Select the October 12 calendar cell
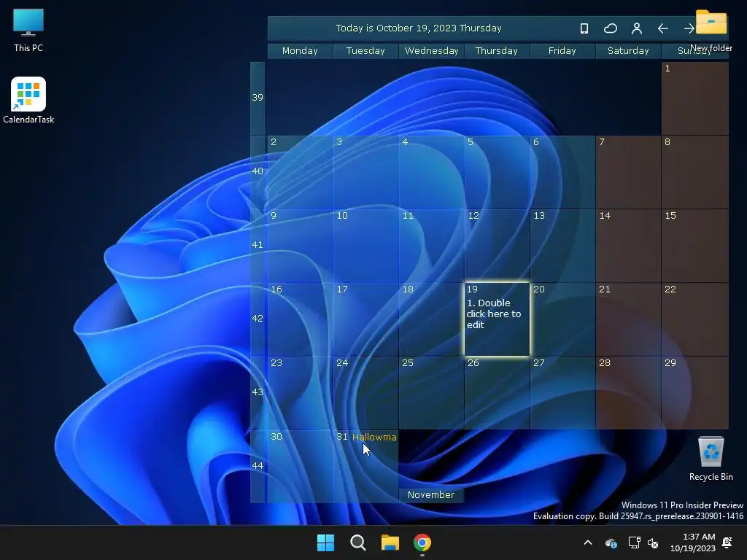 click(497, 246)
